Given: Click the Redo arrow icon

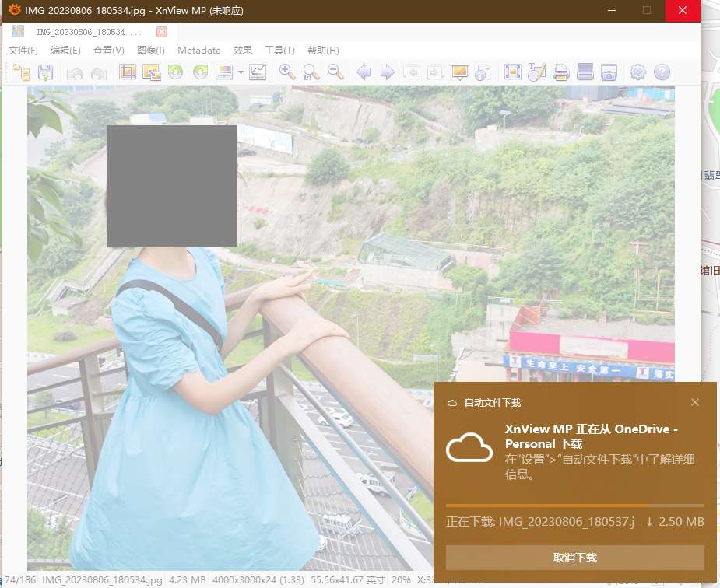Looking at the screenshot, I should pyautogui.click(x=99, y=73).
